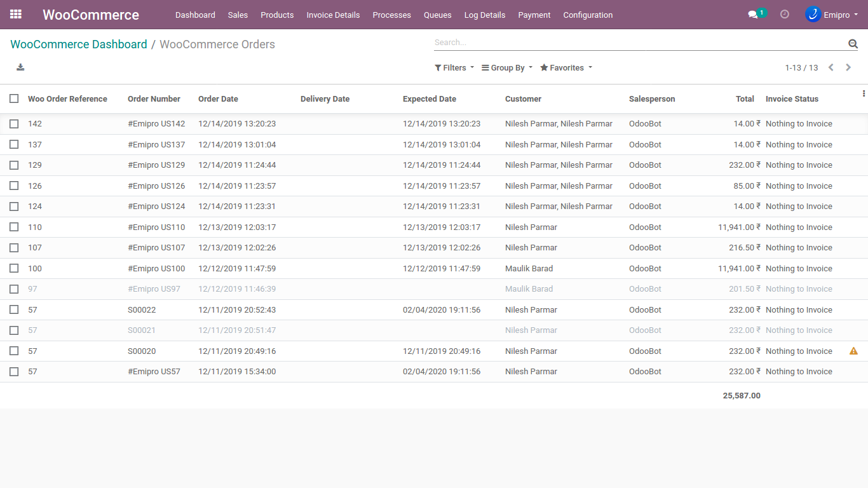Screen dimensions: 868x488
Task: Sort by Order Date column
Action: 218,99
